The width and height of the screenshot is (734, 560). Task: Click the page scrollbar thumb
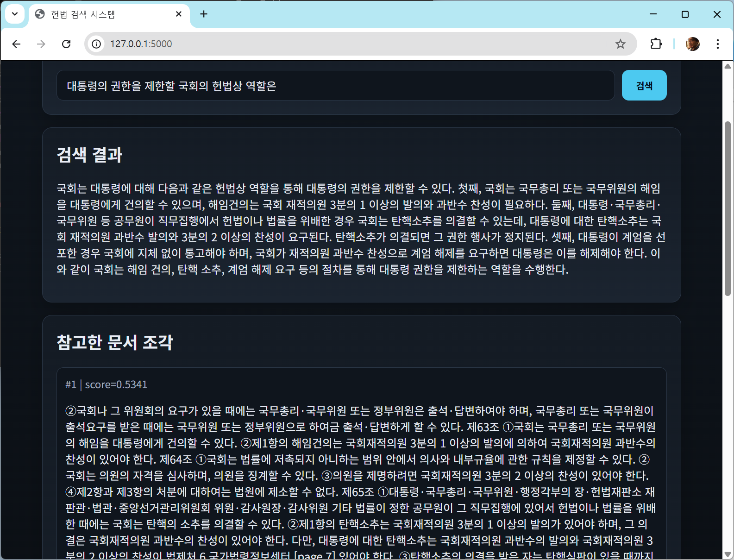(x=728, y=208)
